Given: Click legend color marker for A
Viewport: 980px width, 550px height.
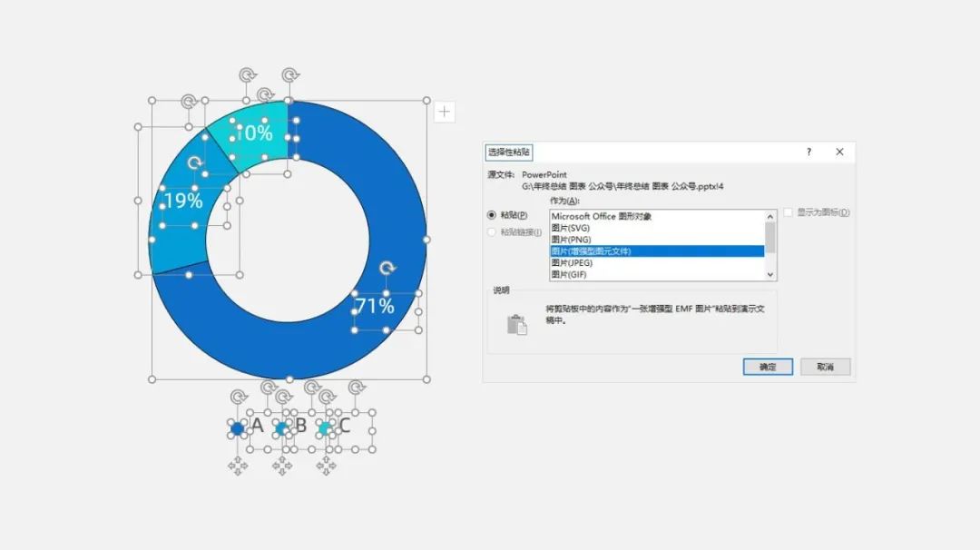Looking at the screenshot, I should [x=237, y=428].
